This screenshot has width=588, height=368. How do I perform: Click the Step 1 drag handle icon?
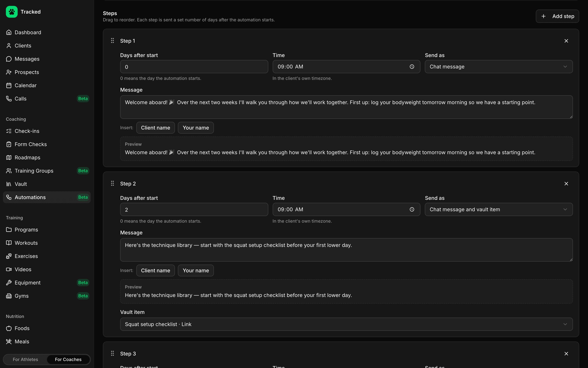(112, 41)
